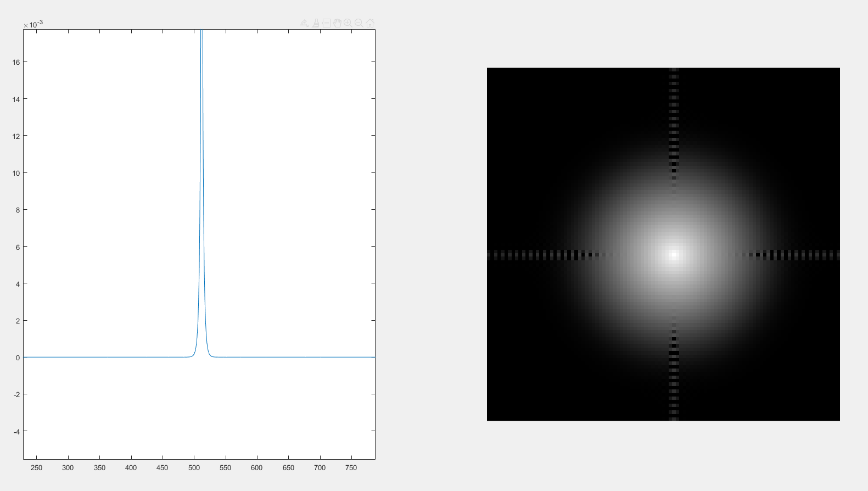Click the bright center of the grayscale image
Image resolution: width=868 pixels, height=491 pixels.
pos(674,255)
